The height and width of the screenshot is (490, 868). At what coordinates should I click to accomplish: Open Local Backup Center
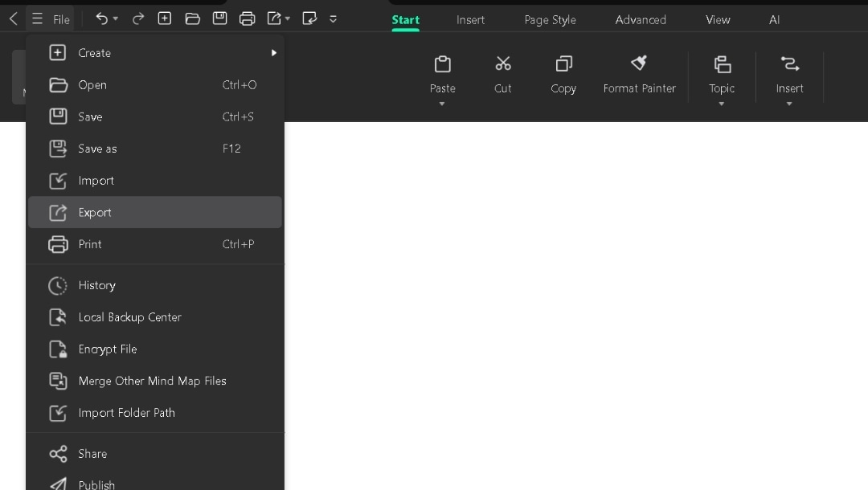[155, 317]
